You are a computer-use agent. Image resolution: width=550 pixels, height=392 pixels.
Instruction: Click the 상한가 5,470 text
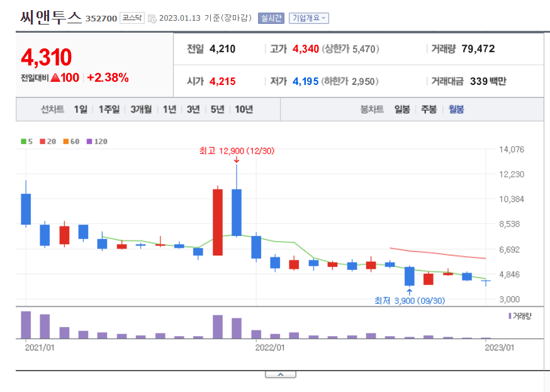tap(351, 49)
